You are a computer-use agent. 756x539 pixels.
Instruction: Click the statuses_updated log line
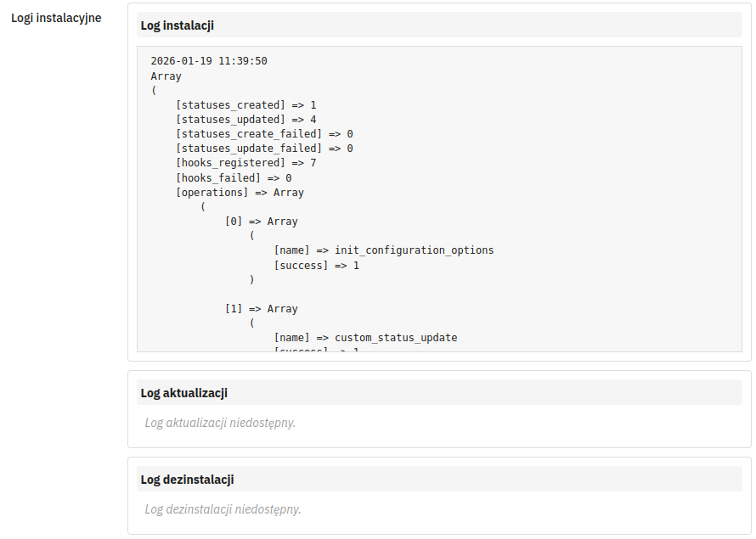click(x=245, y=120)
